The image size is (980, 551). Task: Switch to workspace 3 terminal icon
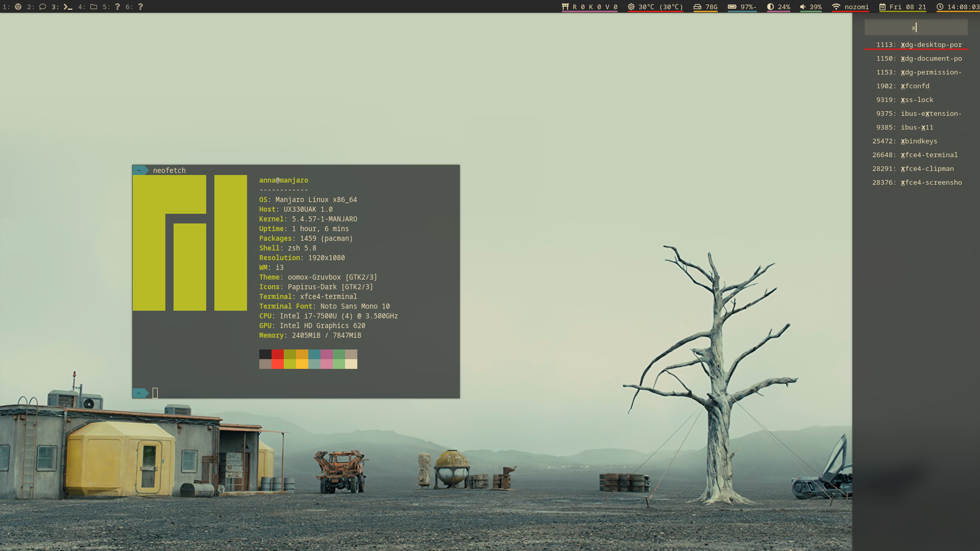point(67,7)
